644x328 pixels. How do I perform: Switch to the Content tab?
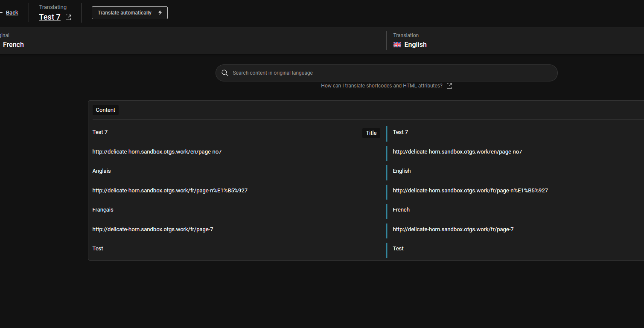(105, 110)
